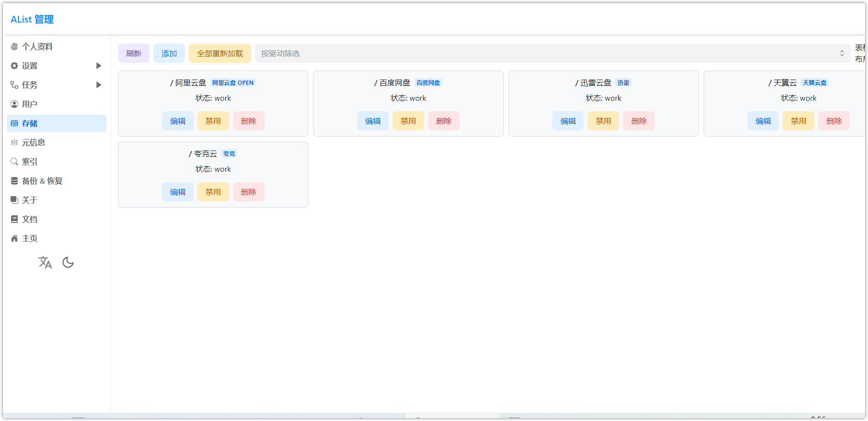This screenshot has height=421, width=868.
Task: Click the 天翼云盘 driver tag
Action: [815, 83]
